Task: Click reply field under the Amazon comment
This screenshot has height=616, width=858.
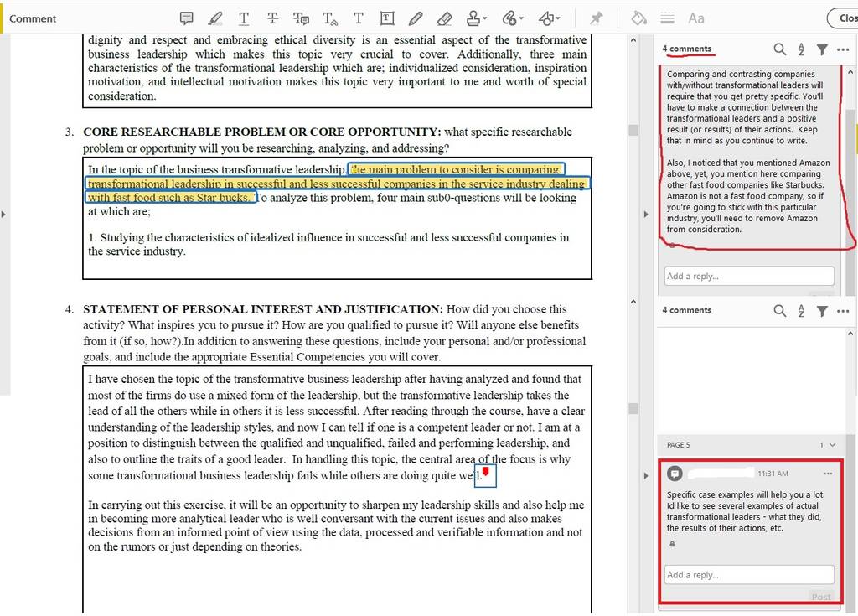Action: [749, 276]
